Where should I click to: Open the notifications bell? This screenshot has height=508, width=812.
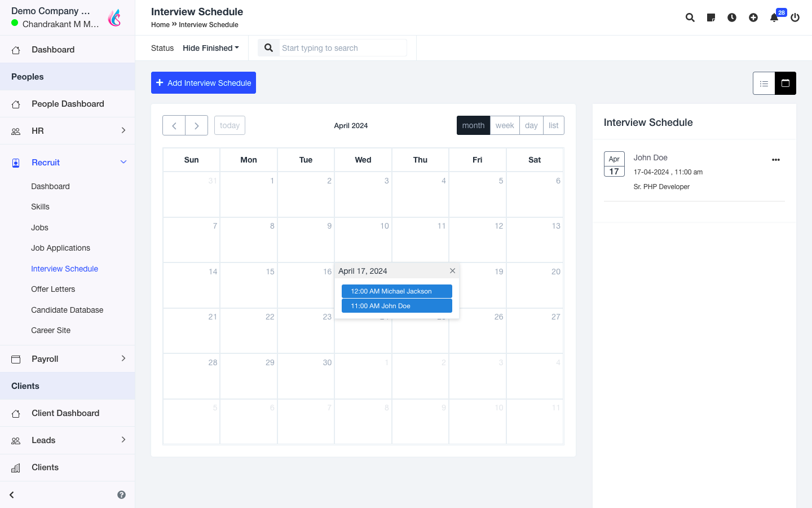(774, 17)
